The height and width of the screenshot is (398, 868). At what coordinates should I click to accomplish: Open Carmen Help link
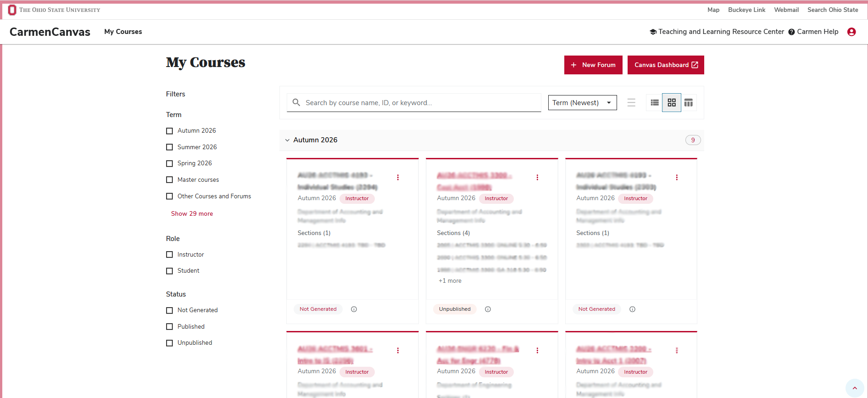point(818,32)
